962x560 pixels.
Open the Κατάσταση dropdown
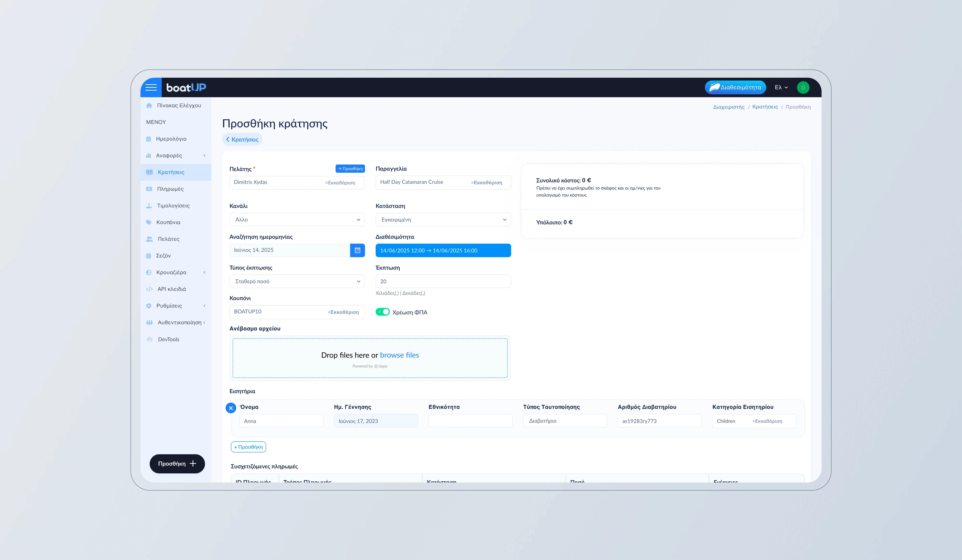click(443, 219)
